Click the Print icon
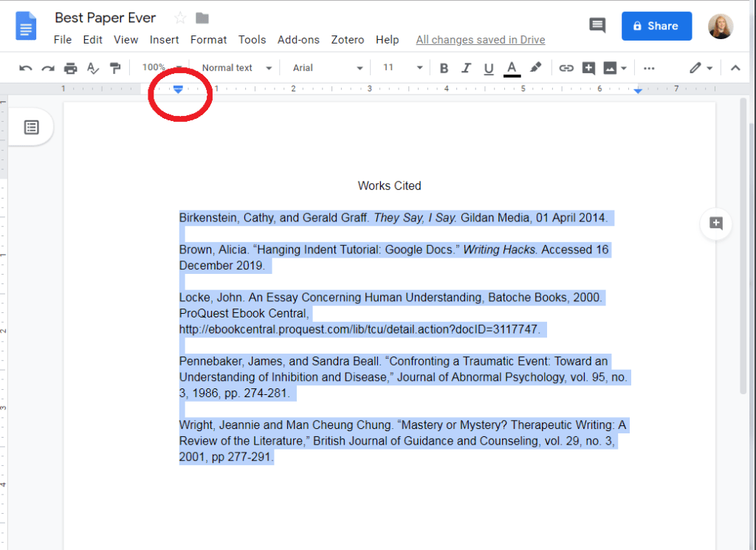The height and width of the screenshot is (550, 756). (x=70, y=68)
